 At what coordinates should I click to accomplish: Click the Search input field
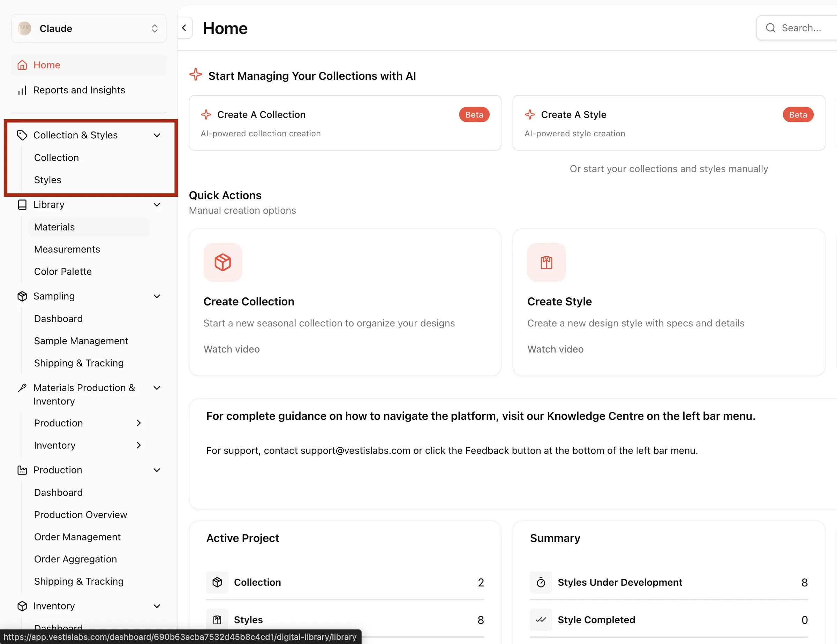(797, 28)
